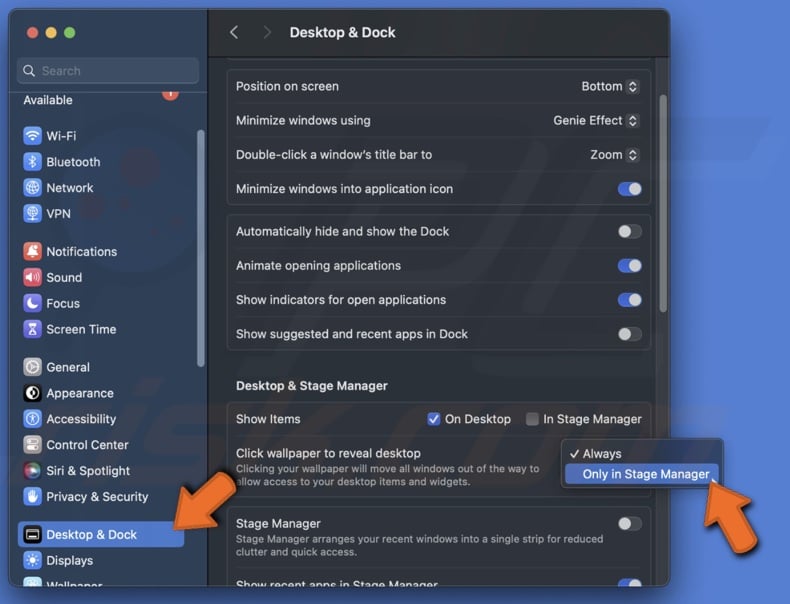Open Control Center settings label
The height and width of the screenshot is (604, 790).
coord(87,445)
